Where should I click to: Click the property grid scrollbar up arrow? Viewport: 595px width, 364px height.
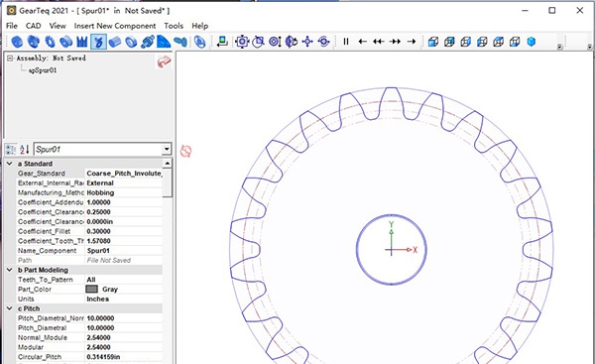tap(167, 164)
